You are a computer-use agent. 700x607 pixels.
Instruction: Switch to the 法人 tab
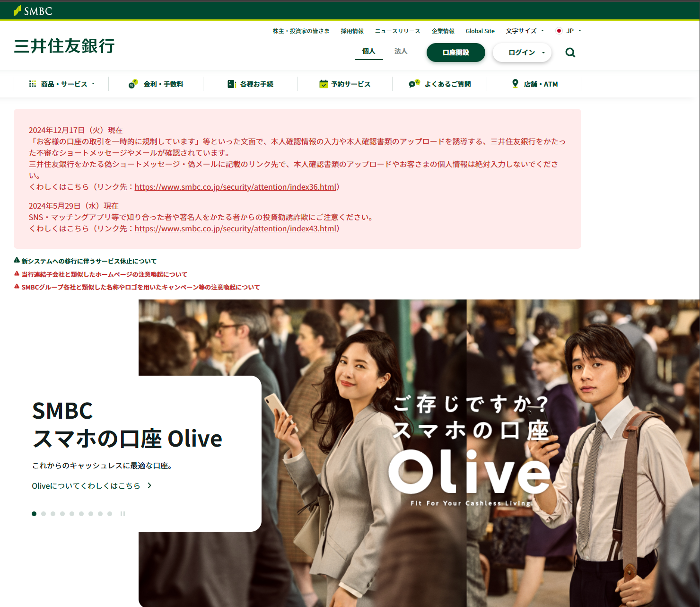point(401,51)
